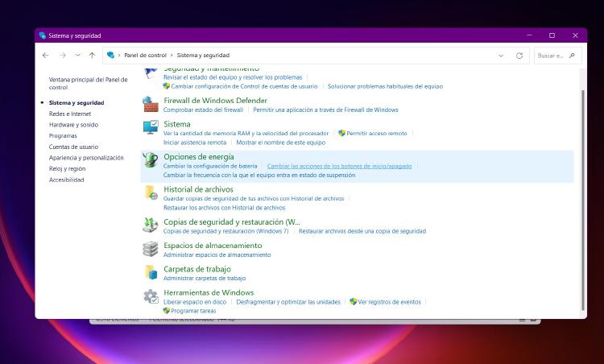Click the Carpetas de trabajo icon
Viewport: 604px width, 364px height.
pos(151,272)
